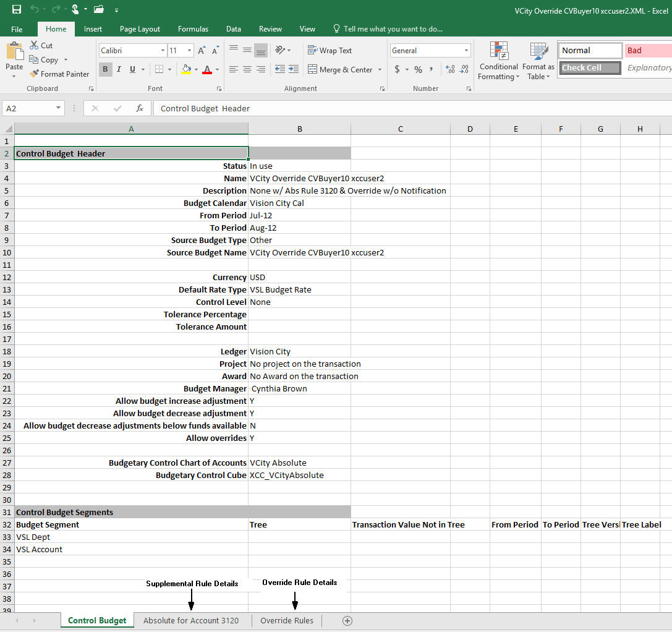Open the View ribbon tab
The image size is (672, 632).
pyautogui.click(x=307, y=28)
